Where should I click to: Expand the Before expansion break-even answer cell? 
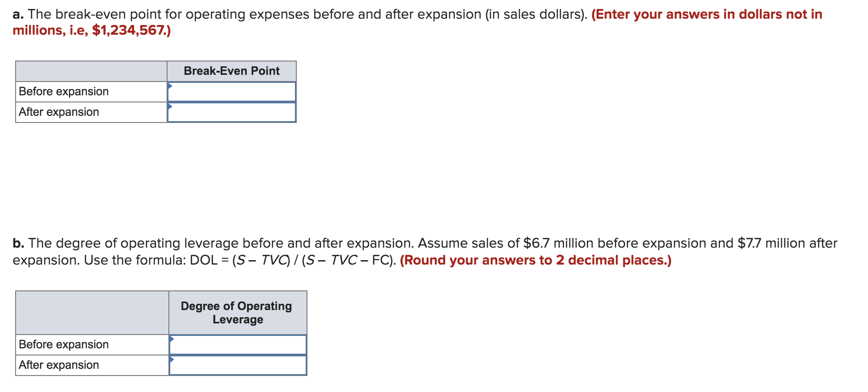coord(232,91)
